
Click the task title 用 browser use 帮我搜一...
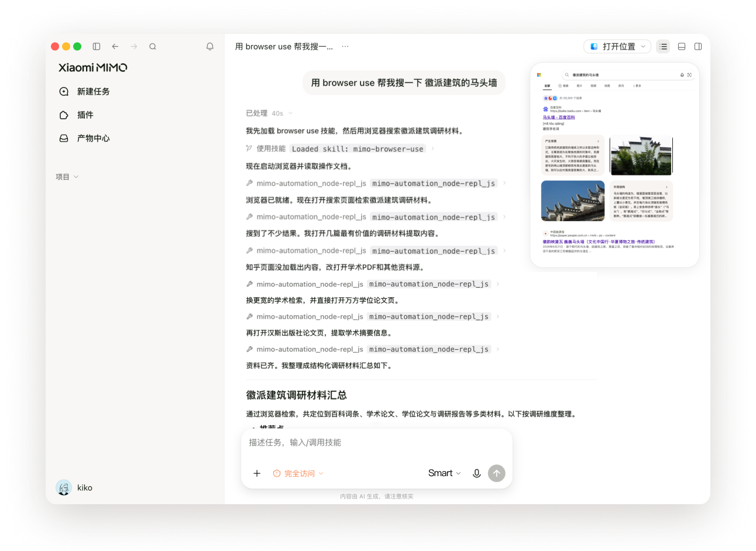tap(284, 46)
